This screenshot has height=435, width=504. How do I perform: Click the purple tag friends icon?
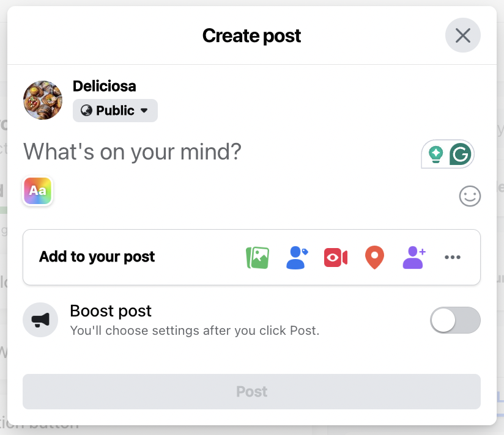(413, 257)
